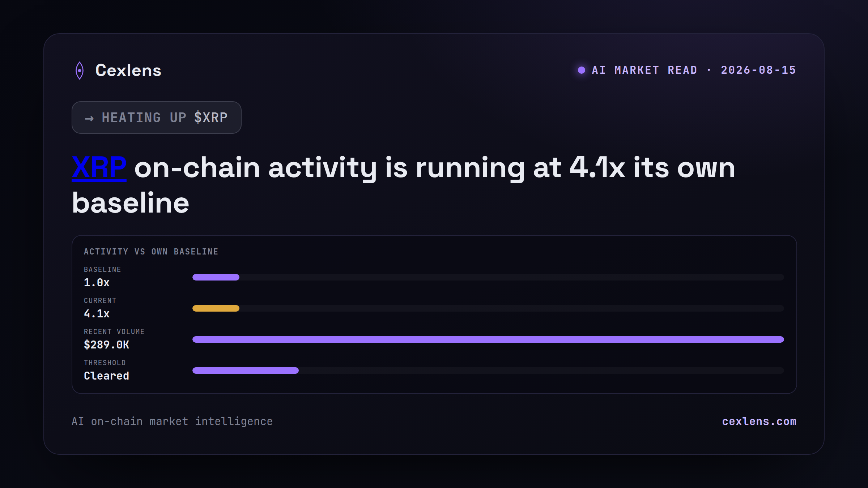Click the yellow Current 4.1x bar
868x488 pixels.
216,308
